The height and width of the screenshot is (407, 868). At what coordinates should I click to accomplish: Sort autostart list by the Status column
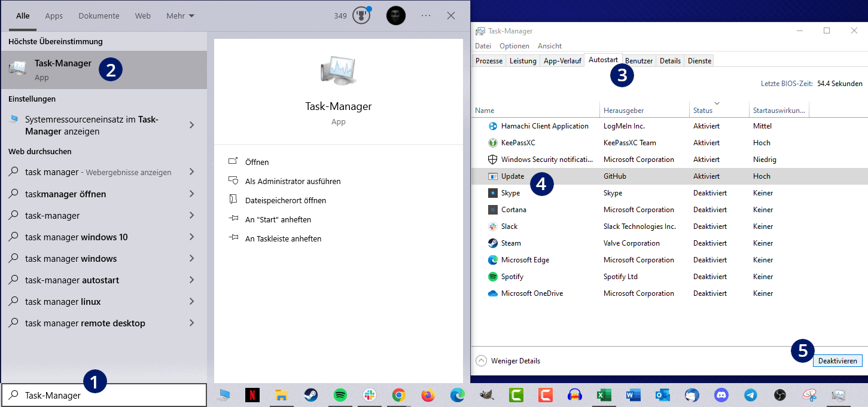click(x=718, y=110)
